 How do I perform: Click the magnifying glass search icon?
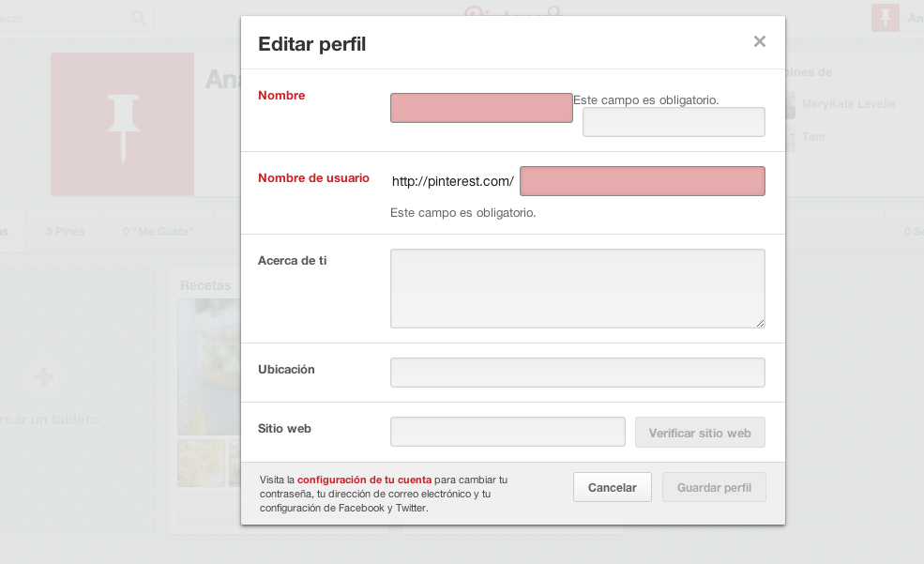(139, 18)
